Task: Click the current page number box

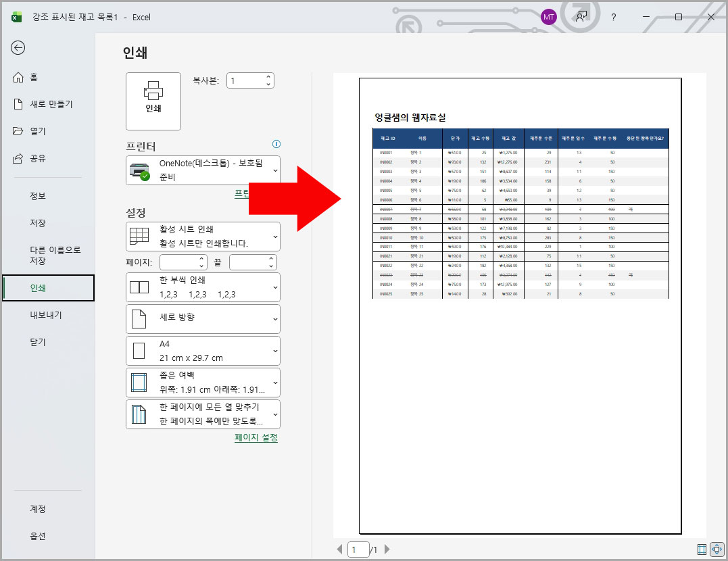Action: coord(358,550)
